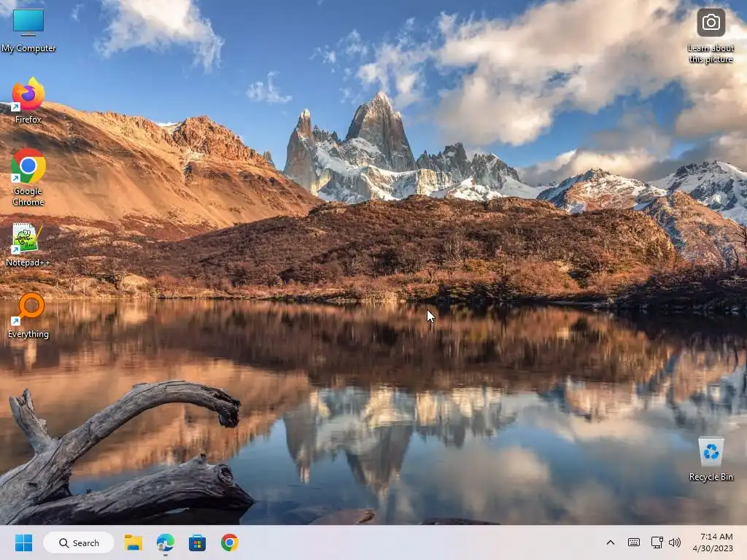Screen dimensions: 747x560
Task: Select the My Computer desktop icon
Action: (x=28, y=29)
